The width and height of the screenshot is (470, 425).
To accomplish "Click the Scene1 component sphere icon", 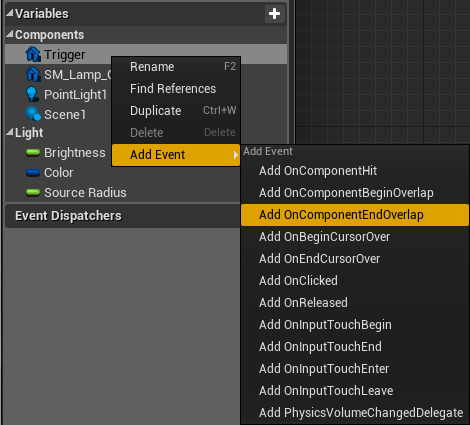I will pos(33,114).
